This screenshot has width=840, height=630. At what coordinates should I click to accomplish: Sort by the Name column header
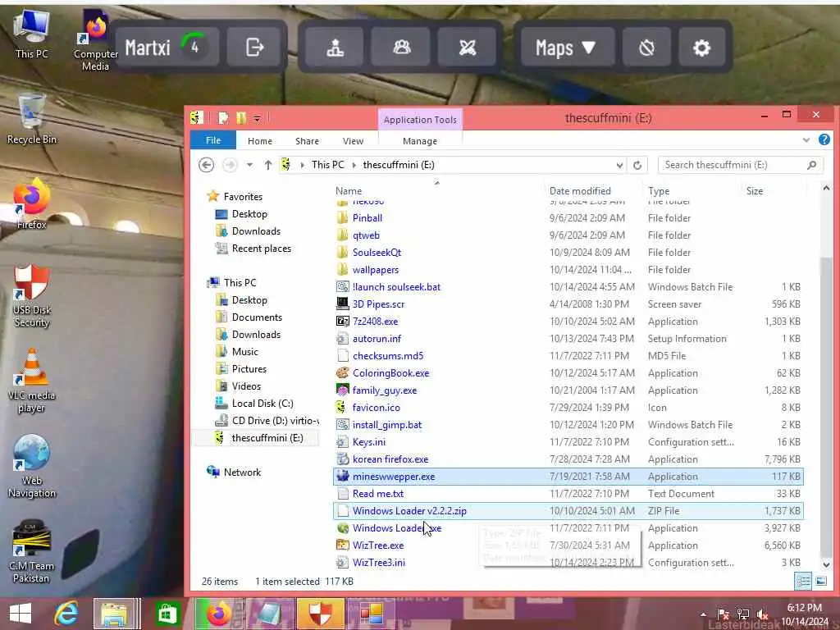coord(436,190)
